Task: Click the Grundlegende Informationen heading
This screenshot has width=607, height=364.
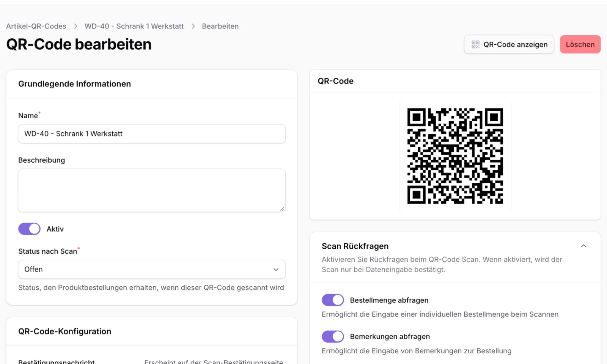Action: click(x=74, y=84)
